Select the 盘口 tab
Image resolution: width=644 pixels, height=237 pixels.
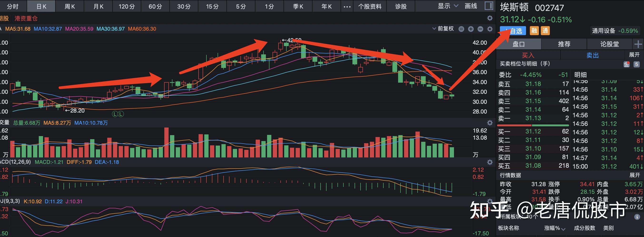pyautogui.click(x=518, y=44)
